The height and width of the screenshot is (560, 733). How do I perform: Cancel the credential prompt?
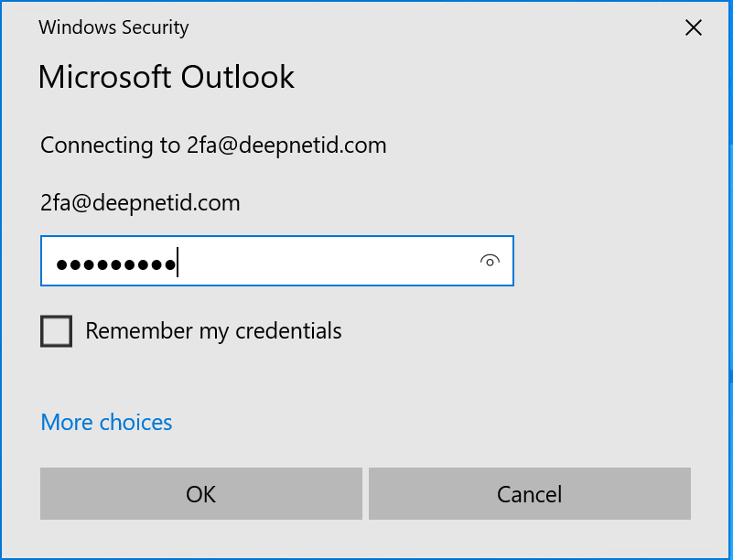click(x=529, y=494)
